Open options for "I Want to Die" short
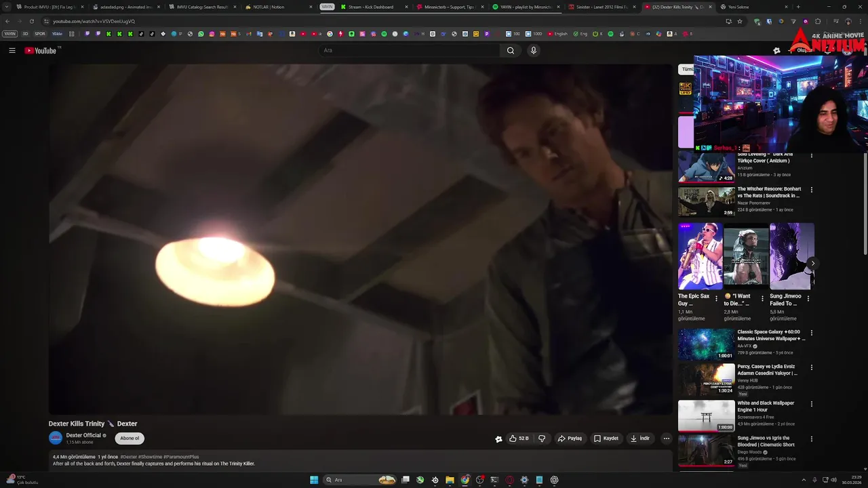Screen dimensions: 868x488 (x=762, y=298)
